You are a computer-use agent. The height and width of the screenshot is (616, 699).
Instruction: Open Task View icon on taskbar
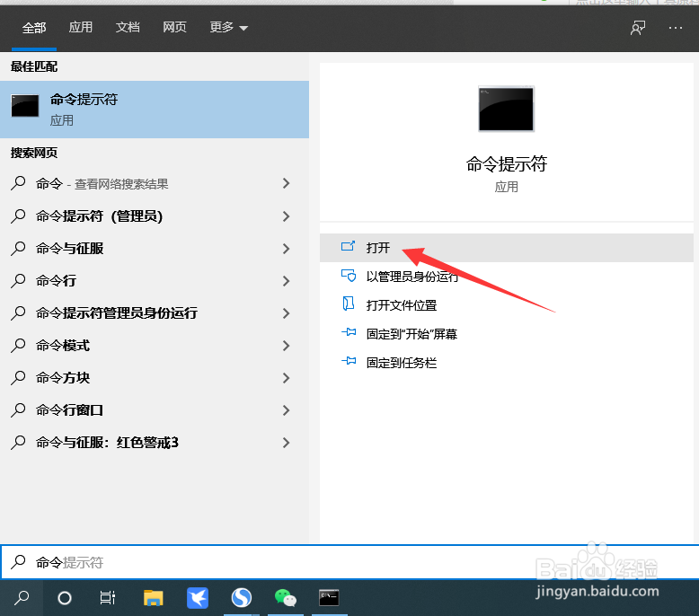pos(108,598)
